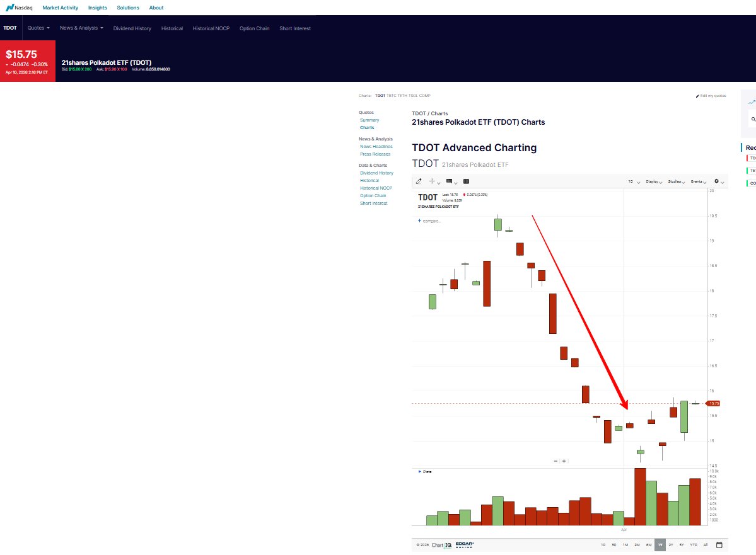Open the Dividend History sidebar link

(376, 173)
